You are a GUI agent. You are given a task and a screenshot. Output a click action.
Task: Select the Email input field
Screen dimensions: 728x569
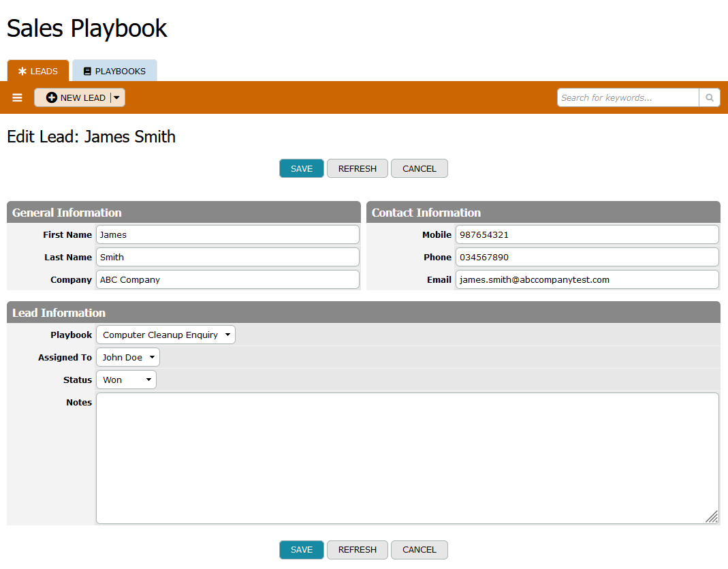pos(586,279)
